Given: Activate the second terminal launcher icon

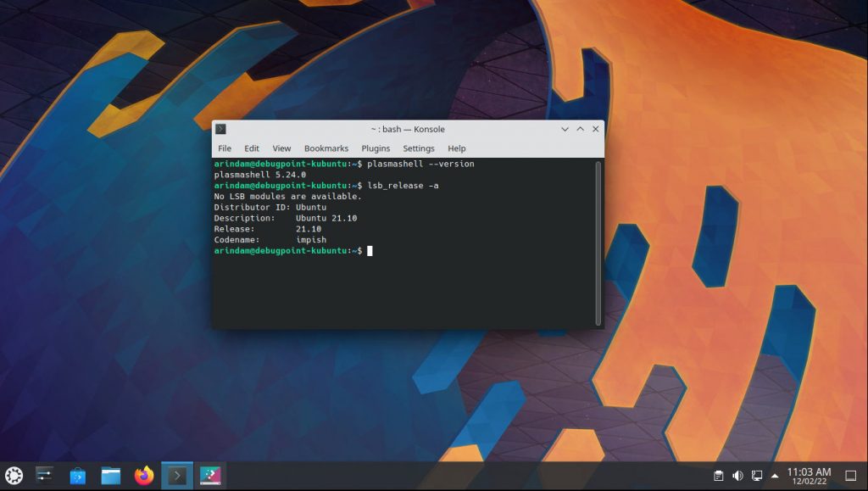Looking at the screenshot, I should 209,476.
